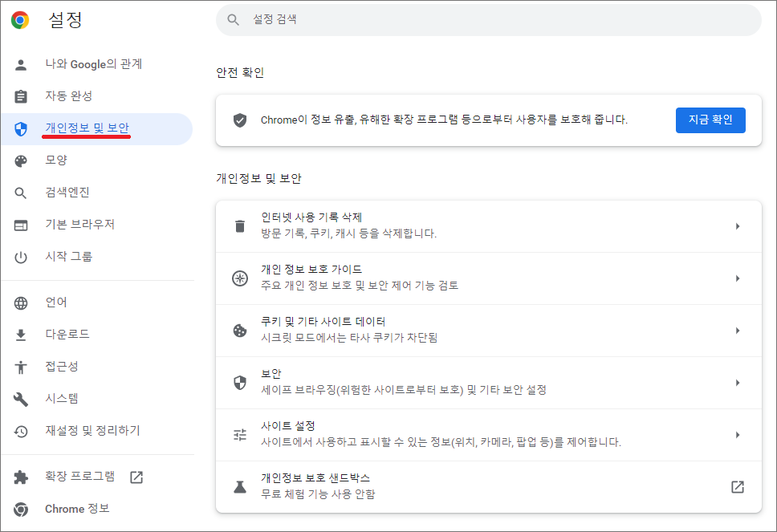Open the 다운로드 settings
Screen dimensions: 777x532
[x=96, y=335]
